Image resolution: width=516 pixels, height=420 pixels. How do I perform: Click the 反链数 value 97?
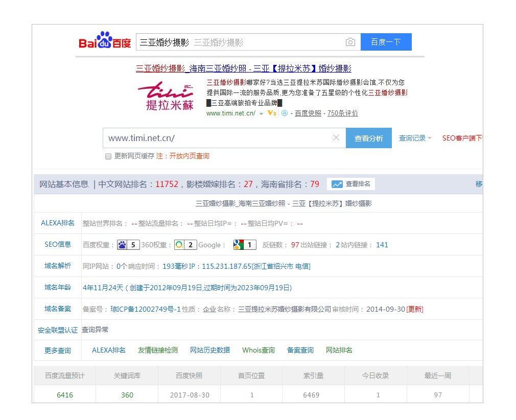pos(295,245)
